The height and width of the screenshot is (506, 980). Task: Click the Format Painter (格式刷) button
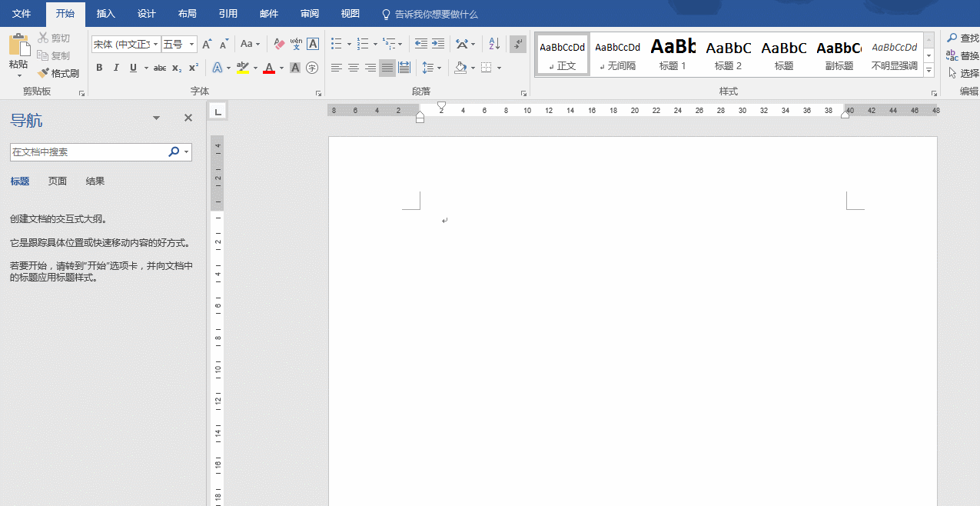point(58,73)
